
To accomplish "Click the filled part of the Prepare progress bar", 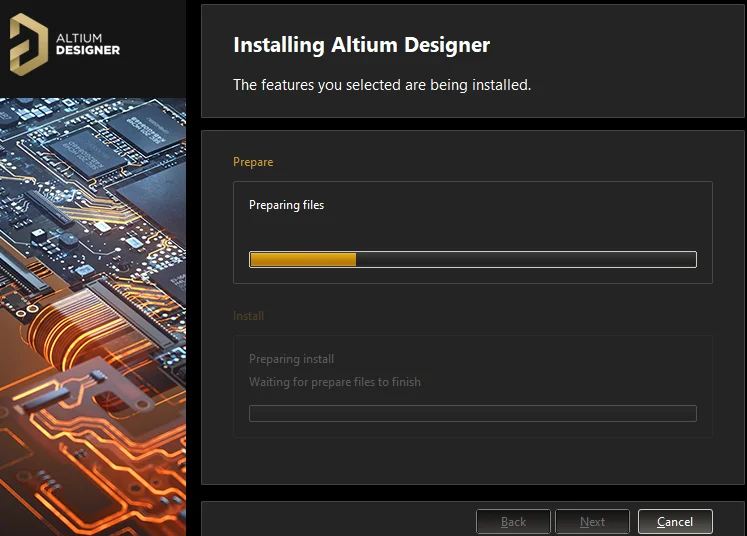I will (x=303, y=260).
